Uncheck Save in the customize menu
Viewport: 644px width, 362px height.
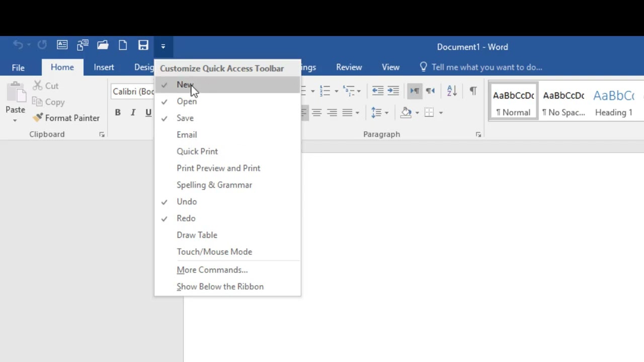(227, 118)
